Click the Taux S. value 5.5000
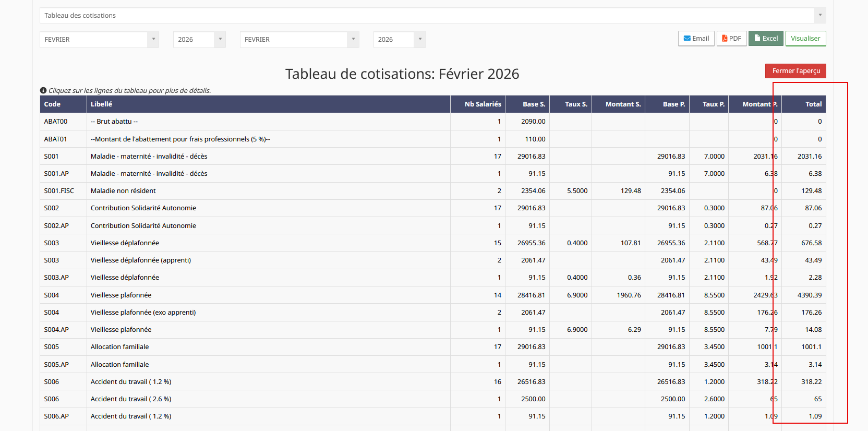 (571, 191)
